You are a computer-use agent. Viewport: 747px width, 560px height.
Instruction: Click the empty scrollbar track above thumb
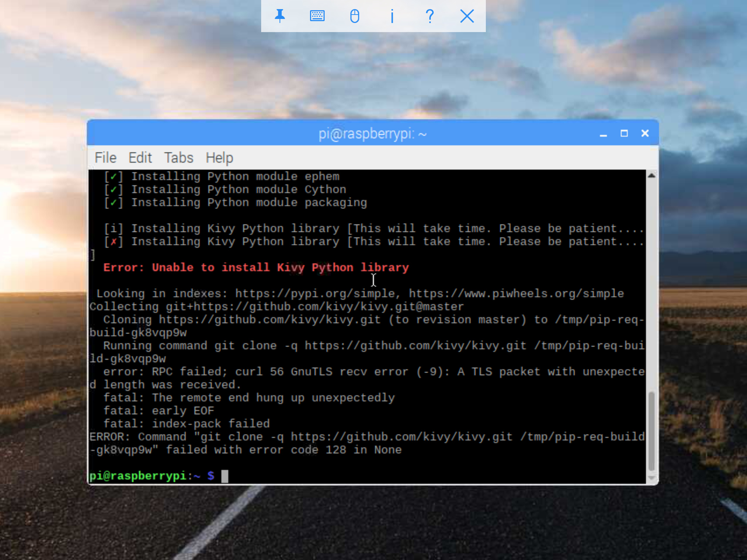(x=651, y=284)
